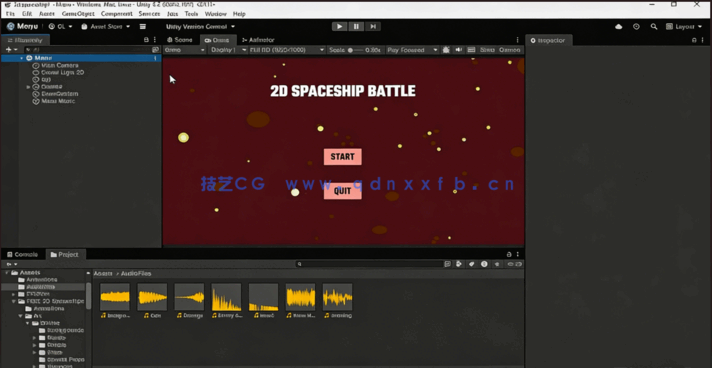Switch to the Scene tab
Viewport: 712px width, 368px height.
[x=180, y=40]
